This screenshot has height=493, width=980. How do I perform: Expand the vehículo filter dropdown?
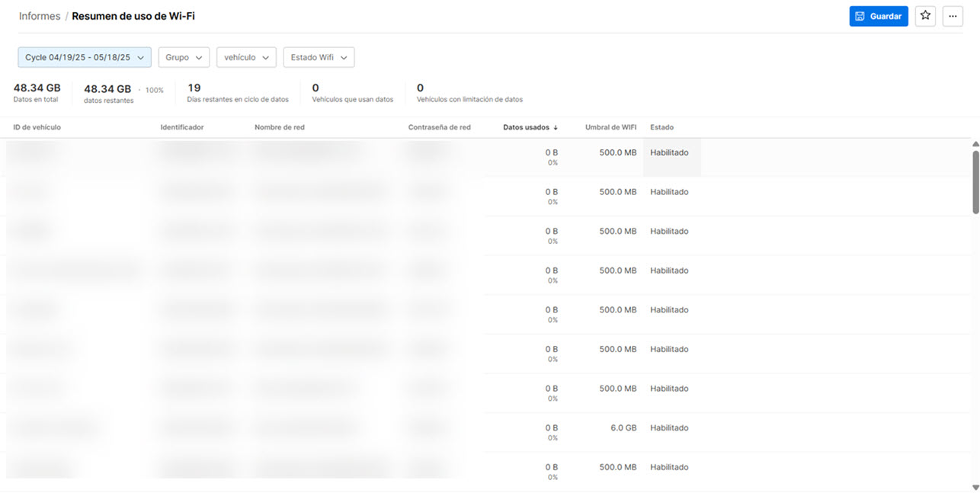246,57
